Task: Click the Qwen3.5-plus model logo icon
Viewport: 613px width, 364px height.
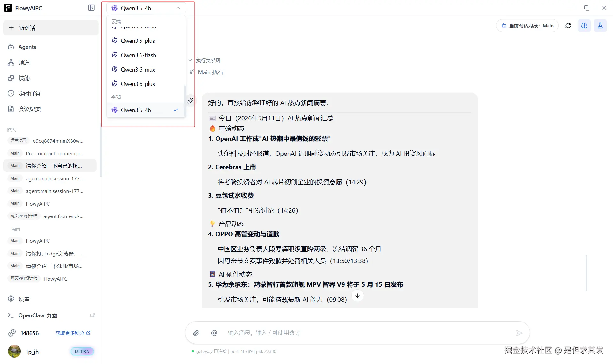Action: point(115,41)
